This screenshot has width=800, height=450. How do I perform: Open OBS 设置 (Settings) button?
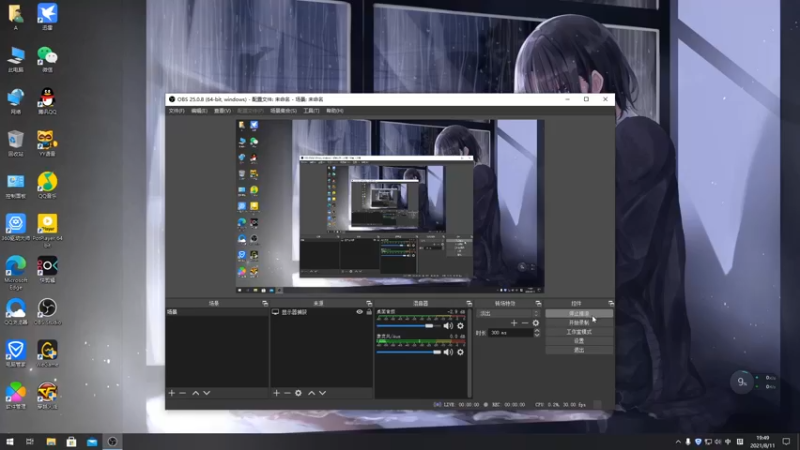(579, 341)
